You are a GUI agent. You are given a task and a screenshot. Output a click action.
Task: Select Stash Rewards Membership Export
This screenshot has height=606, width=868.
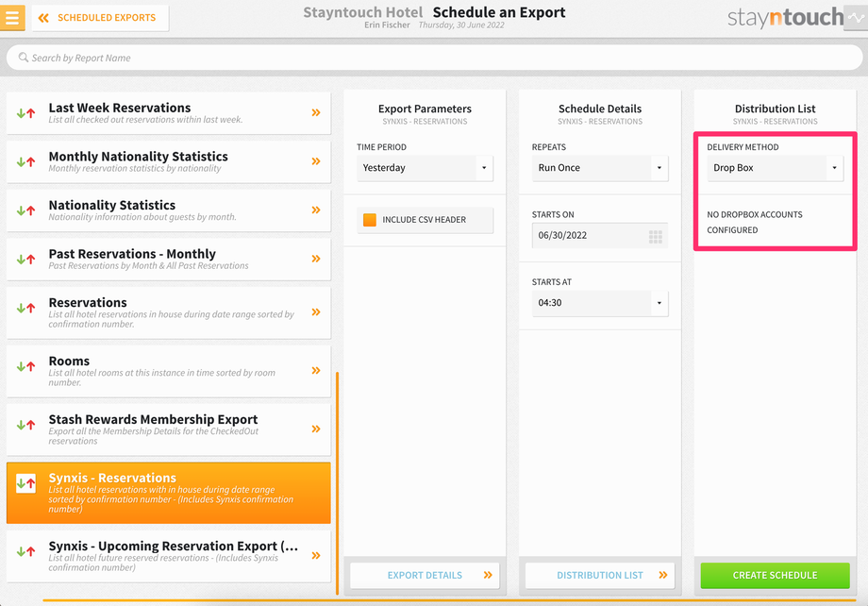(168, 429)
